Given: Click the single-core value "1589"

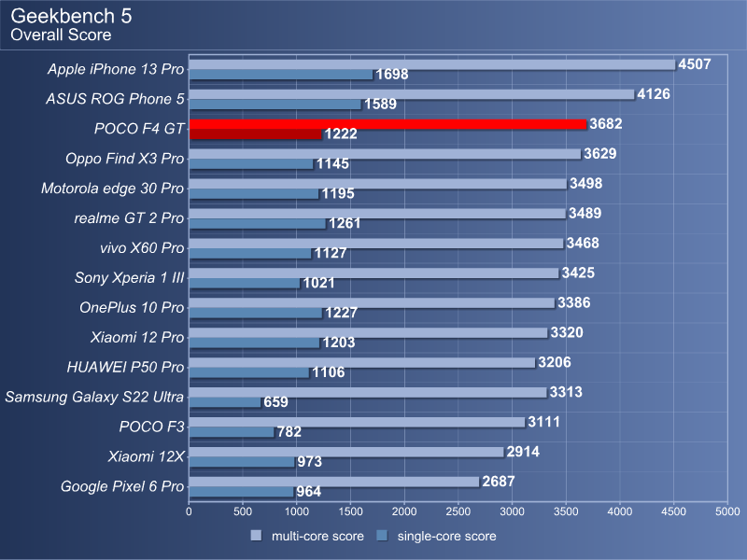Looking at the screenshot, I should point(380,104).
